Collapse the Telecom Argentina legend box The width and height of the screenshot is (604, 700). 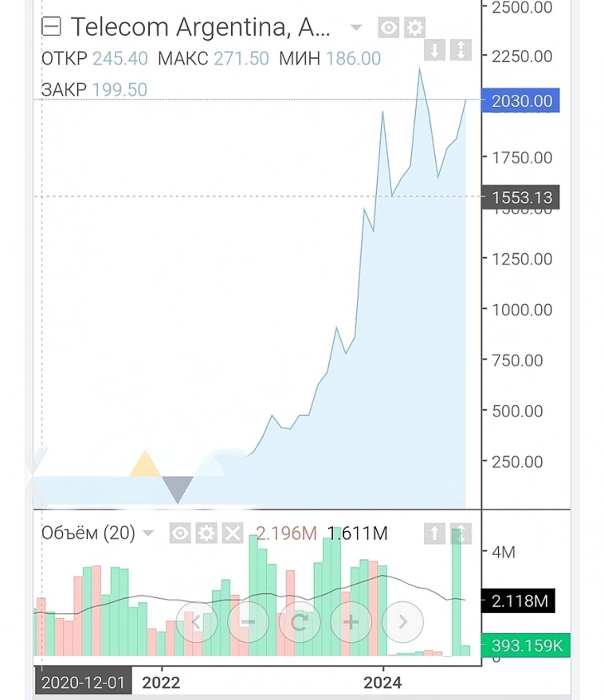coord(51,28)
